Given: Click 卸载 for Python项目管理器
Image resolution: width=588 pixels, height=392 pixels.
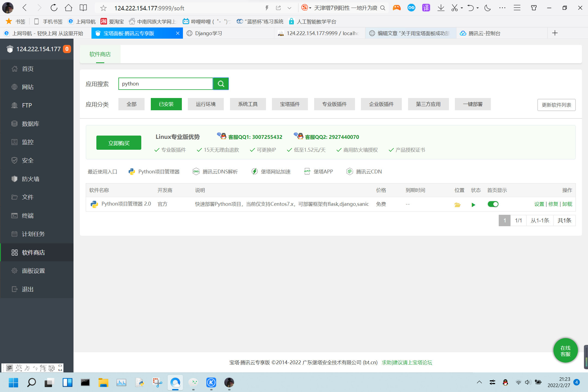Looking at the screenshot, I should [x=567, y=204].
